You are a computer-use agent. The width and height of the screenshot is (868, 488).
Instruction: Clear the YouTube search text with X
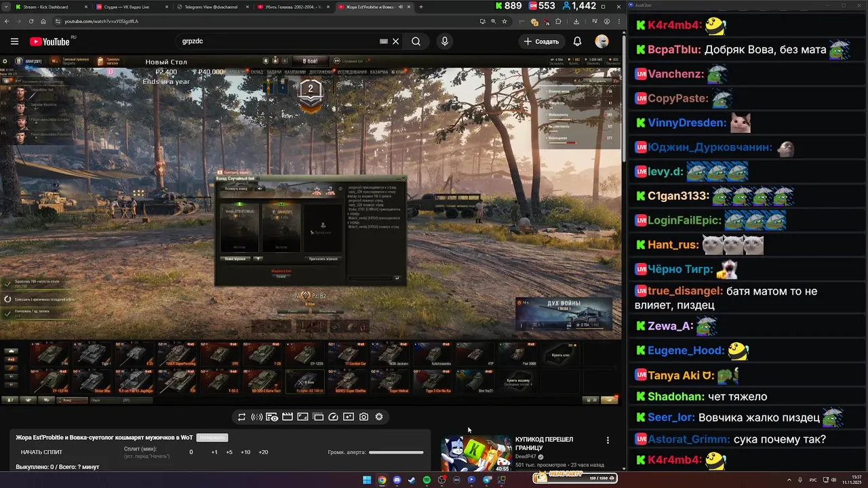[396, 41]
